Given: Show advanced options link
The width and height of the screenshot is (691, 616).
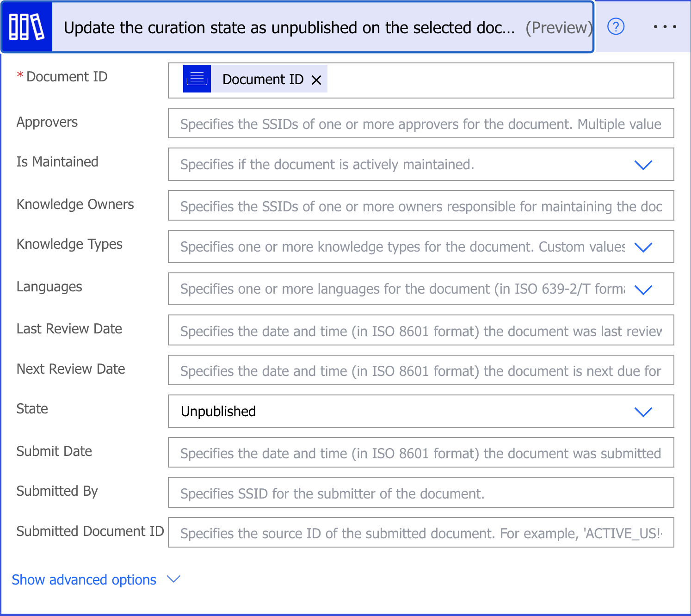Looking at the screenshot, I should 84,579.
